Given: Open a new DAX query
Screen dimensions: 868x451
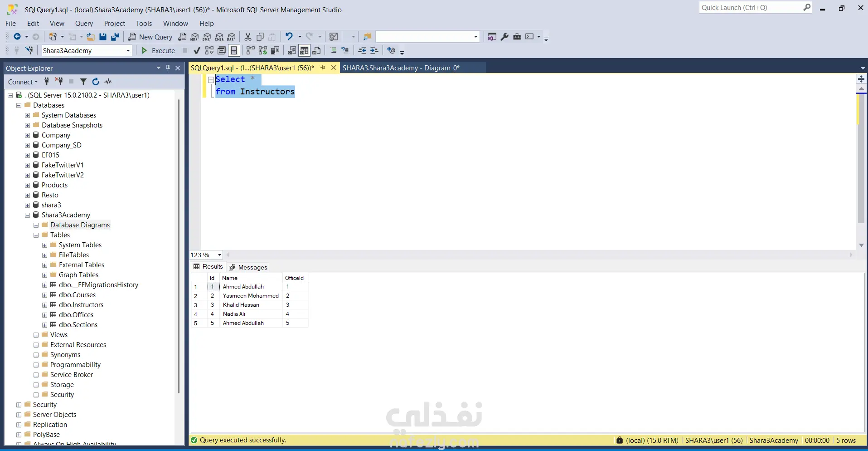Looking at the screenshot, I should point(232,37).
